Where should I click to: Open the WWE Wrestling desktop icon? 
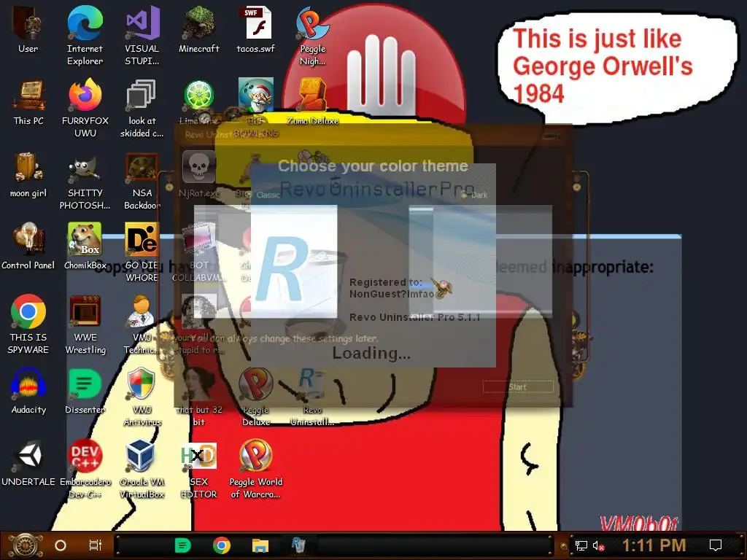[x=85, y=324]
